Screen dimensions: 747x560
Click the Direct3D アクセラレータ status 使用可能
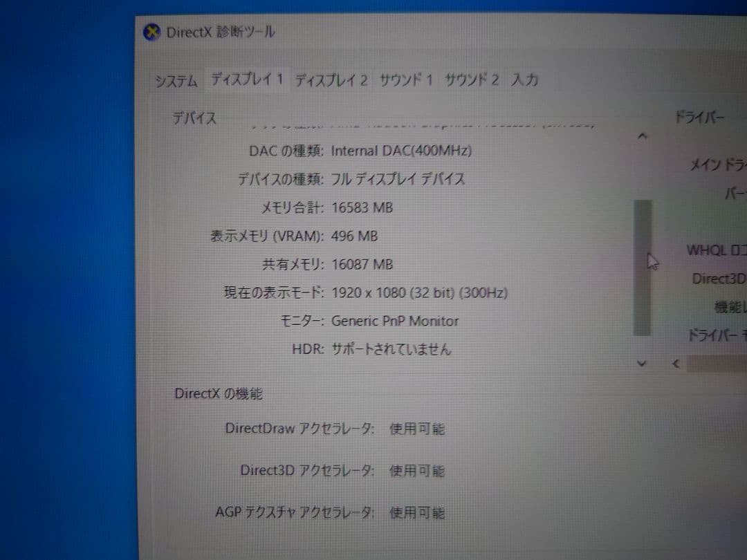417,471
